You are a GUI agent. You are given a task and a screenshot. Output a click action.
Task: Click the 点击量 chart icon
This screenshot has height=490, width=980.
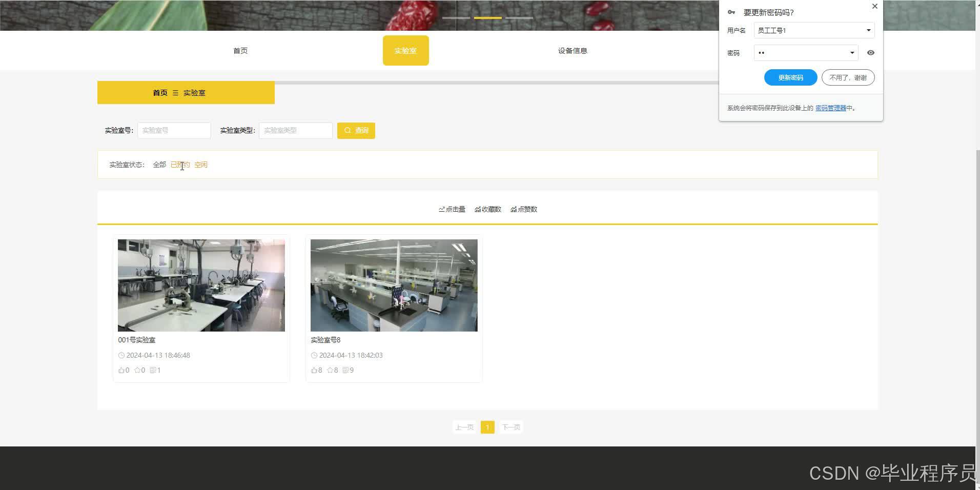(442, 209)
